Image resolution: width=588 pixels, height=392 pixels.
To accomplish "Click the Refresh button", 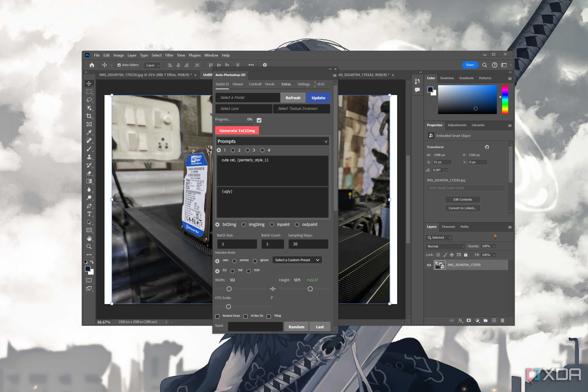I will (x=293, y=98).
